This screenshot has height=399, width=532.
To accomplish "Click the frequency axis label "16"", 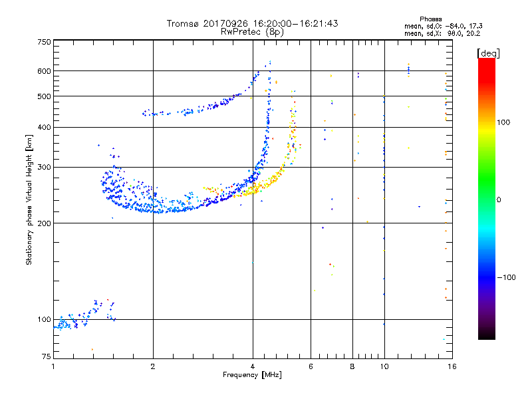I will [x=452, y=366].
